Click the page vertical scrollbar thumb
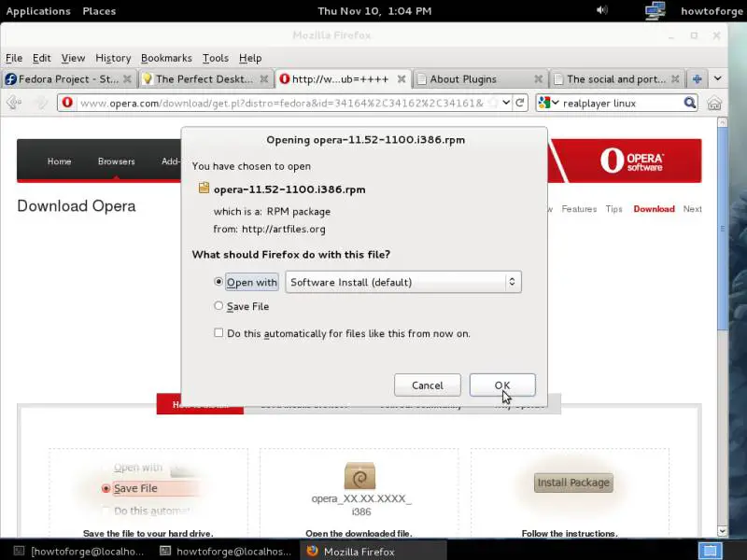Image resolution: width=747 pixels, height=560 pixels. pos(722,229)
